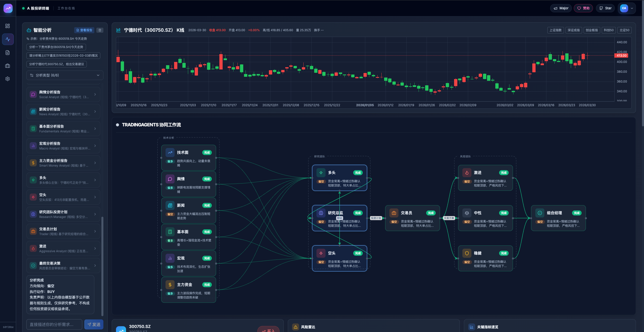Select the 科创50 index tab

pos(609,30)
